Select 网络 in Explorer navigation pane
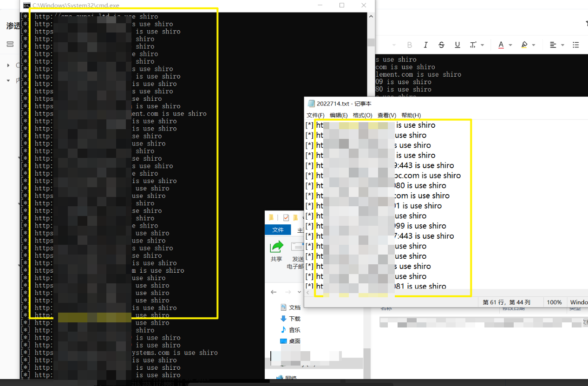The width and height of the screenshot is (588, 386). pyautogui.click(x=287, y=379)
